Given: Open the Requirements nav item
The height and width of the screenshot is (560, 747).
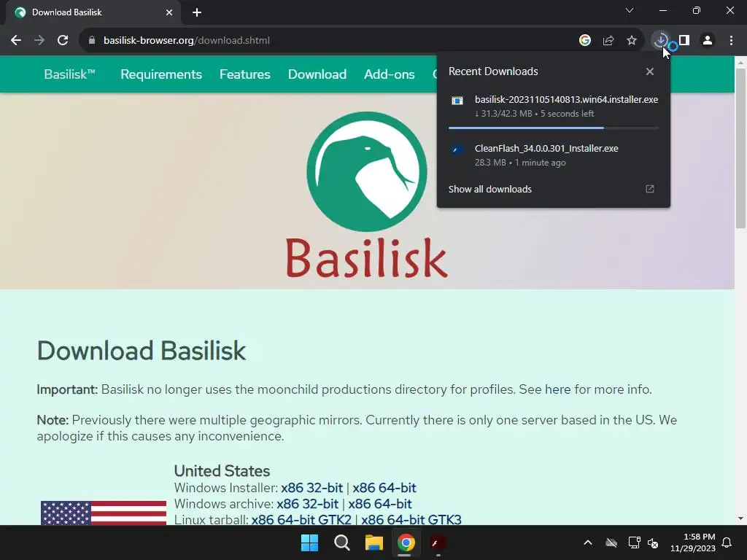Looking at the screenshot, I should coord(161,74).
